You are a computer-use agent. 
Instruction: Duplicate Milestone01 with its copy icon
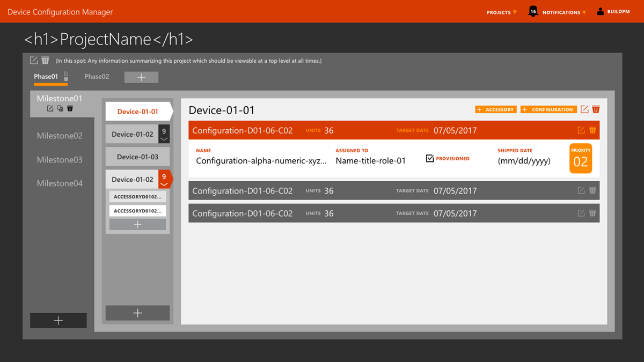point(60,109)
